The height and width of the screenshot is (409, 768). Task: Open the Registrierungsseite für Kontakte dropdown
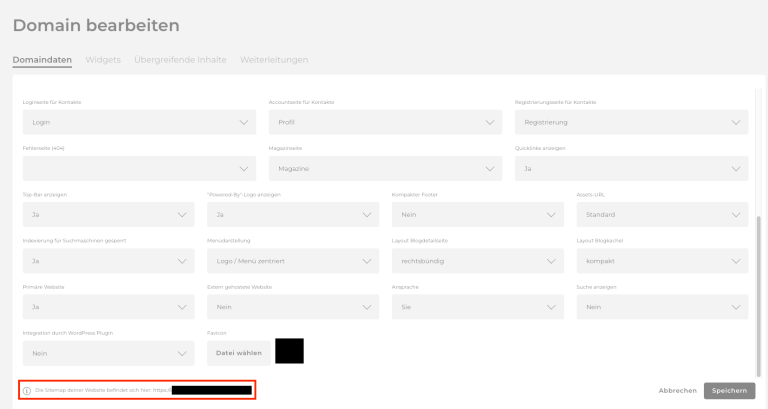coord(631,123)
